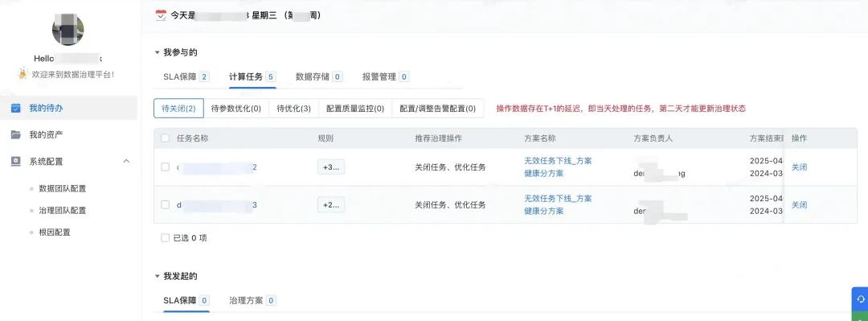Collapse the 系统配置 chevron in sidebar
The width and height of the screenshot is (868, 321).
(x=126, y=162)
